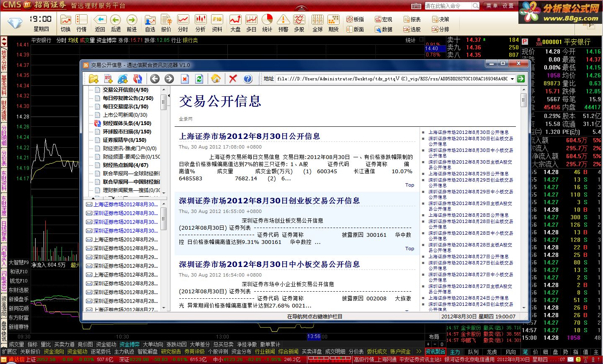The image size is (603, 364).
Task: Click the update all feeds icon
Action: click(x=137, y=79)
